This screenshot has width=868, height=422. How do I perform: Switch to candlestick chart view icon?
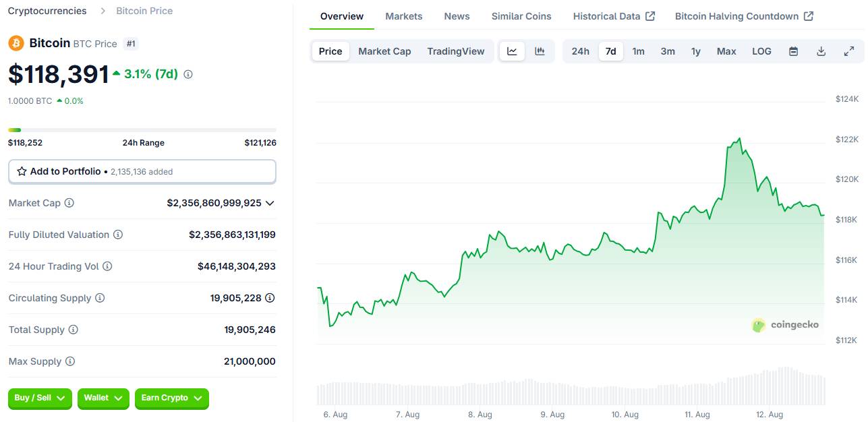tap(540, 51)
